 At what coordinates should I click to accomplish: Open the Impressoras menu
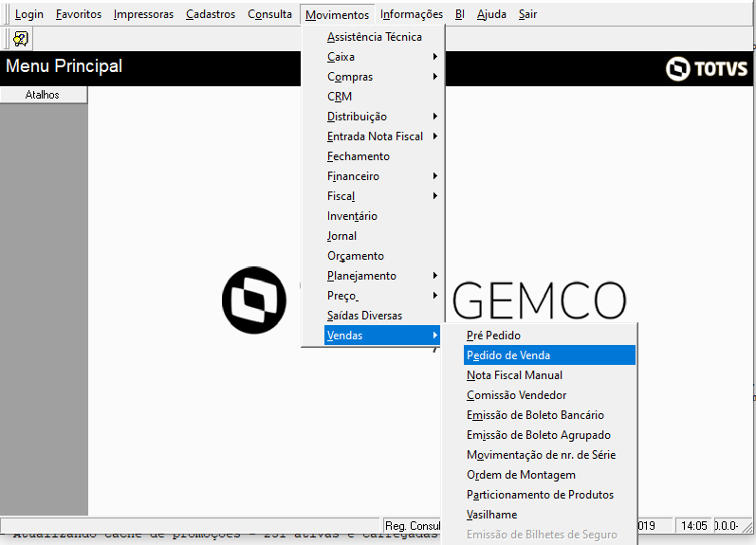coord(143,14)
